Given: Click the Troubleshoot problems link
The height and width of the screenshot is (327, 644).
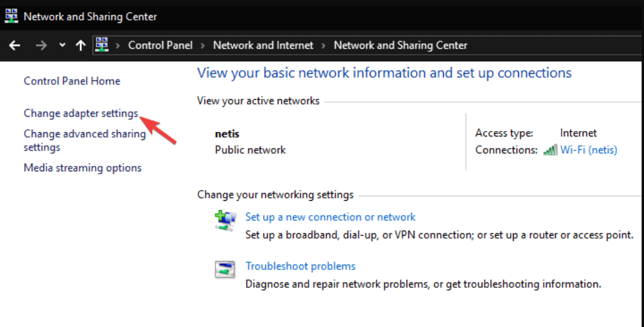Looking at the screenshot, I should tap(300, 266).
